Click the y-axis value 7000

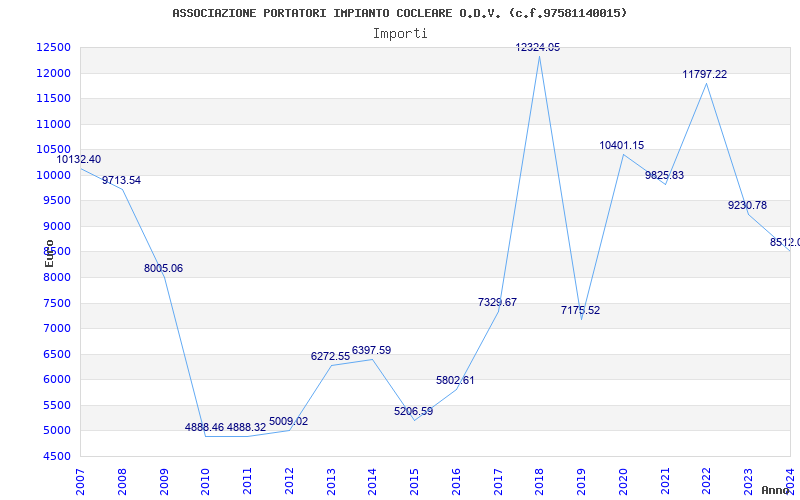[56, 329]
